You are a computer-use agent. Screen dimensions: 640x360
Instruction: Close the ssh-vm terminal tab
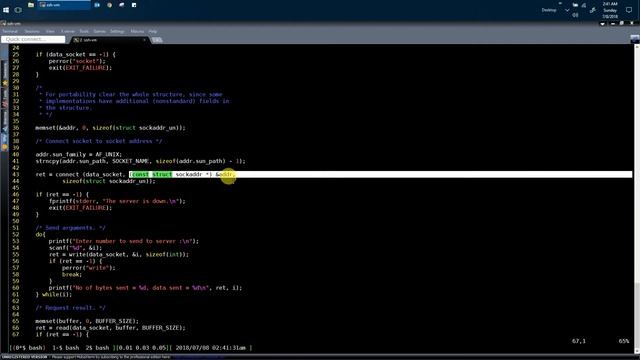(144, 40)
